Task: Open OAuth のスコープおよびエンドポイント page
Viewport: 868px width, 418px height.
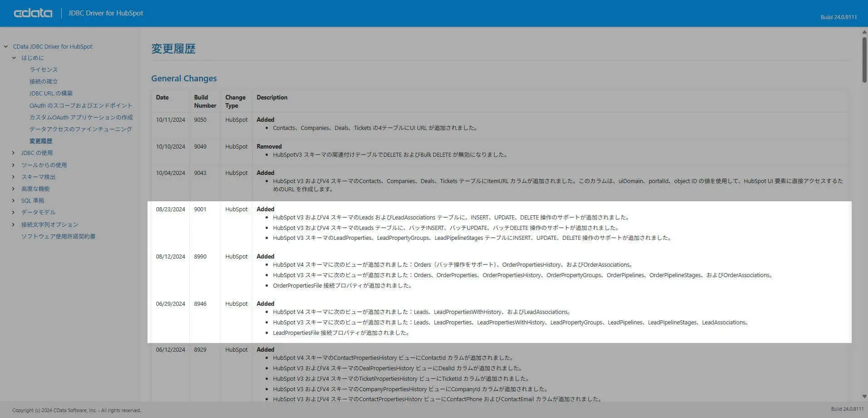Action: tap(81, 105)
